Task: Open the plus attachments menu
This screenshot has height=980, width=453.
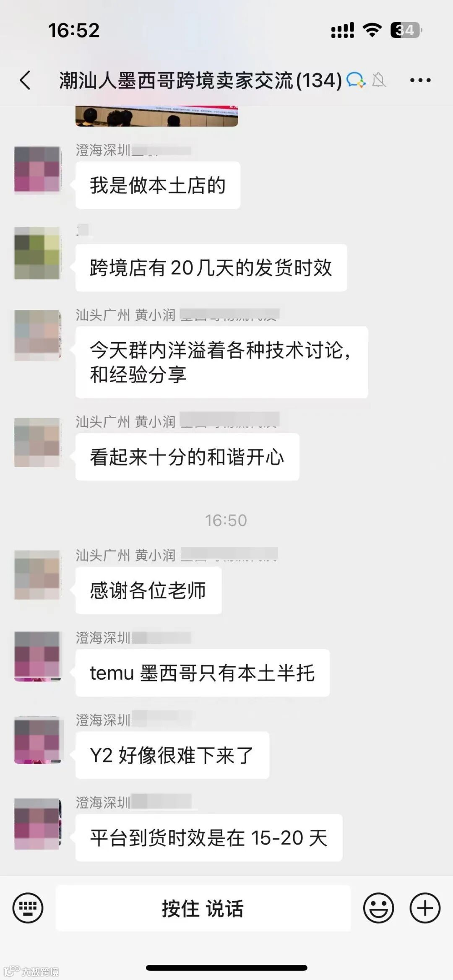Action: (425, 908)
